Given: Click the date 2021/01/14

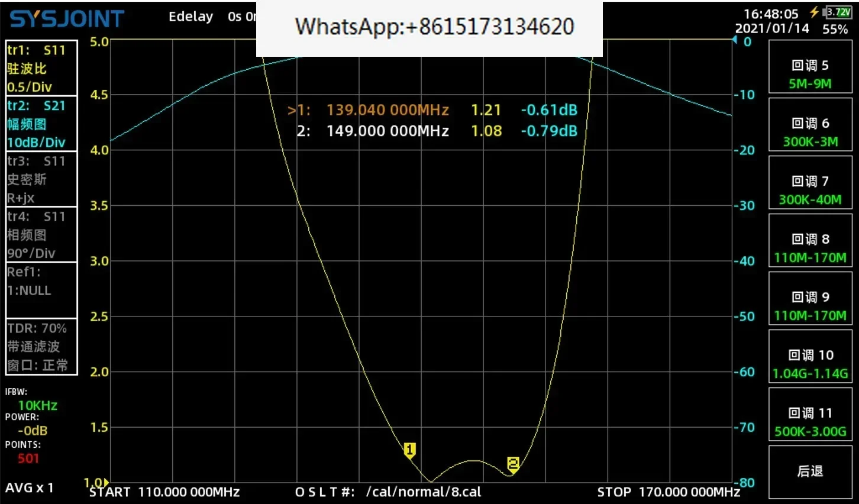Looking at the screenshot, I should [772, 28].
